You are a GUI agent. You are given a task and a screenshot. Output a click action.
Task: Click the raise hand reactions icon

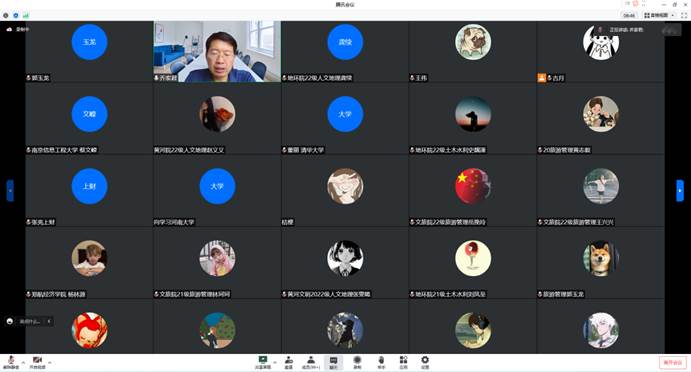click(x=381, y=362)
